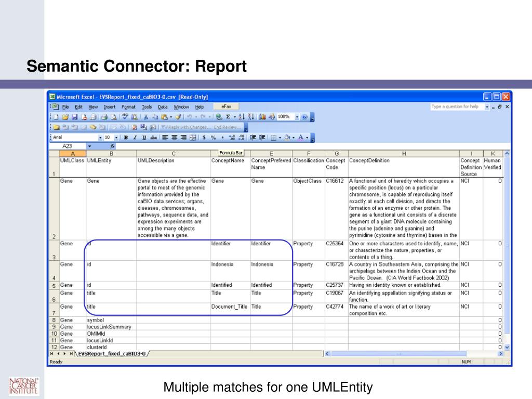Image resolution: width=532 pixels, height=399 pixels.
Task: Click the Paste clipboard icon
Action: pyautogui.click(x=164, y=117)
